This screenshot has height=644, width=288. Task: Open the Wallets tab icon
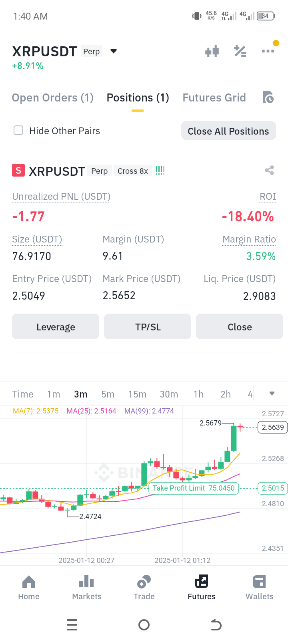pos(259,582)
